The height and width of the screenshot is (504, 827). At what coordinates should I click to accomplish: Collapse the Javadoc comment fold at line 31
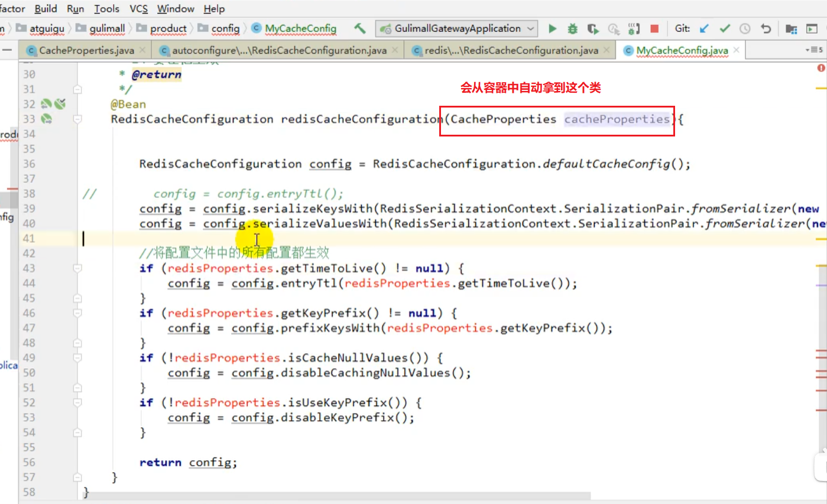[77, 89]
